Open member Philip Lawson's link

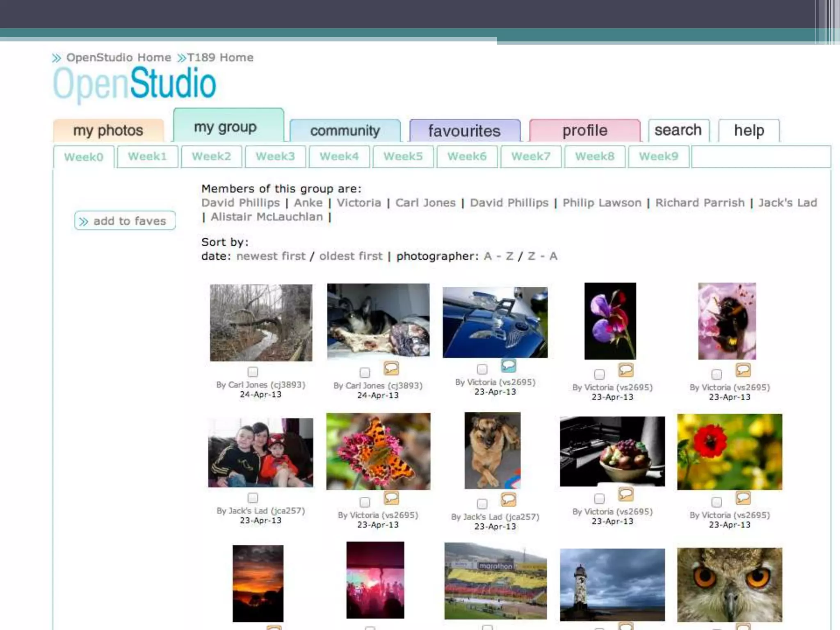(x=601, y=203)
